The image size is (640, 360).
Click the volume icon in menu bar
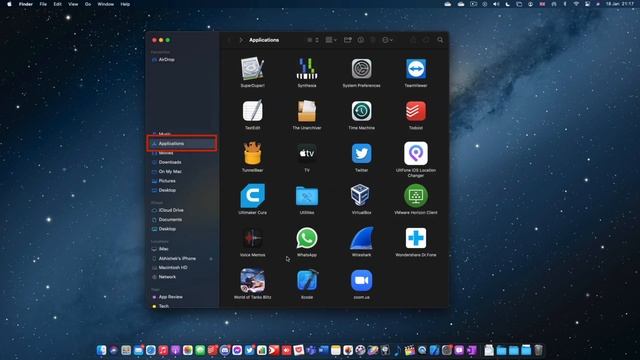pos(496,4)
